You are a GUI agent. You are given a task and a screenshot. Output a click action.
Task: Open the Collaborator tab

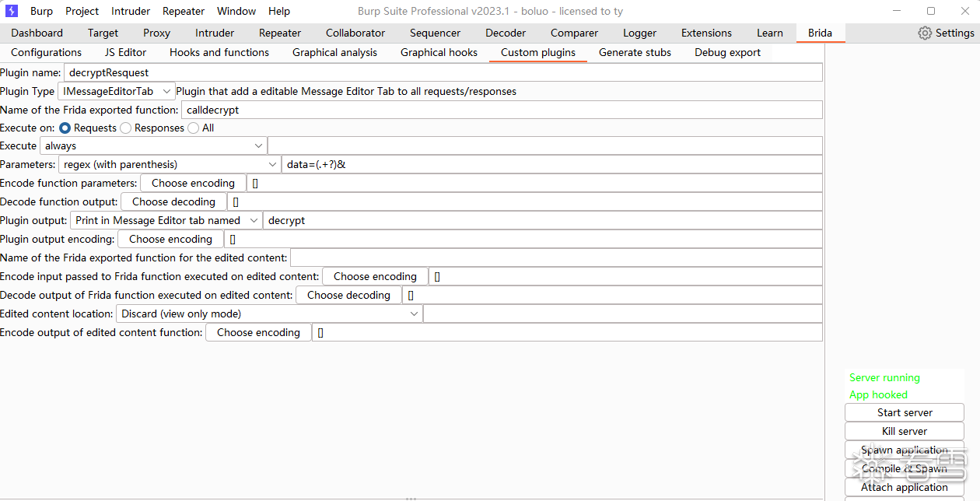(x=355, y=33)
